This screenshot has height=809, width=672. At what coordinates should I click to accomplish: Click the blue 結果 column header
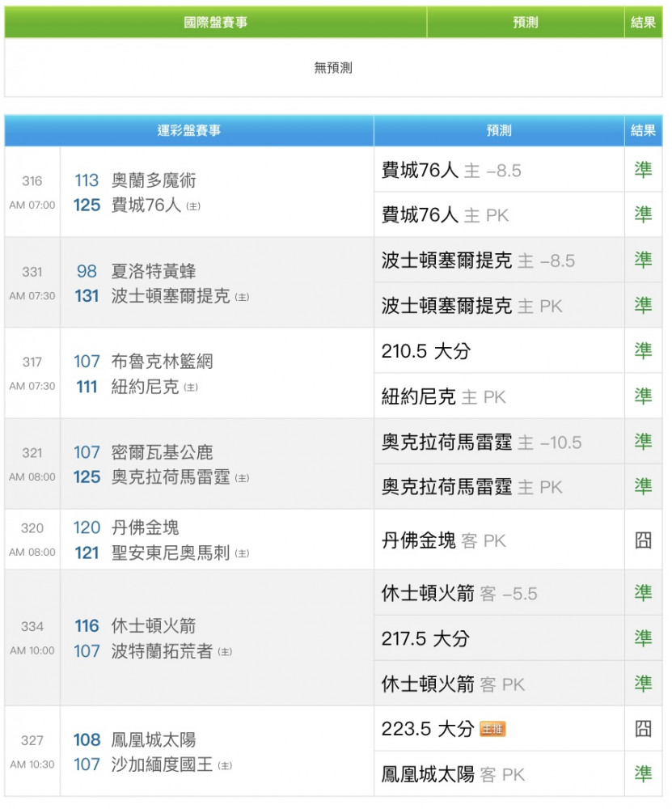[x=643, y=130]
